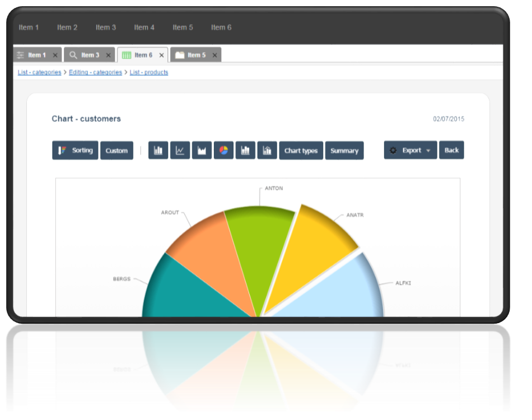Open the Chart types button
Screen dimensions: 532x420
301,151
